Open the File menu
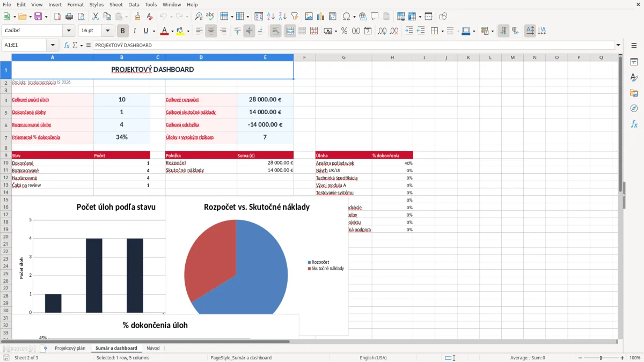Screen dimensions: 644x362 tap(7, 4)
